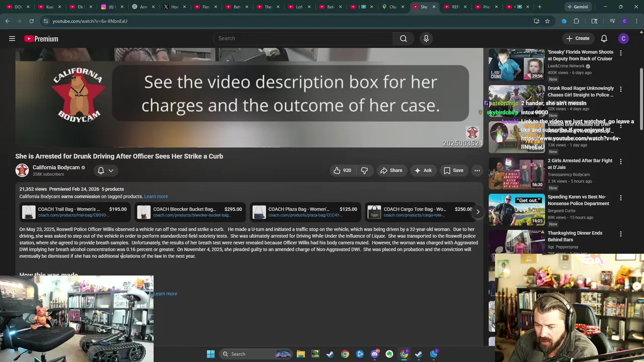
Task: Reload the current page
Action: [x=31, y=21]
